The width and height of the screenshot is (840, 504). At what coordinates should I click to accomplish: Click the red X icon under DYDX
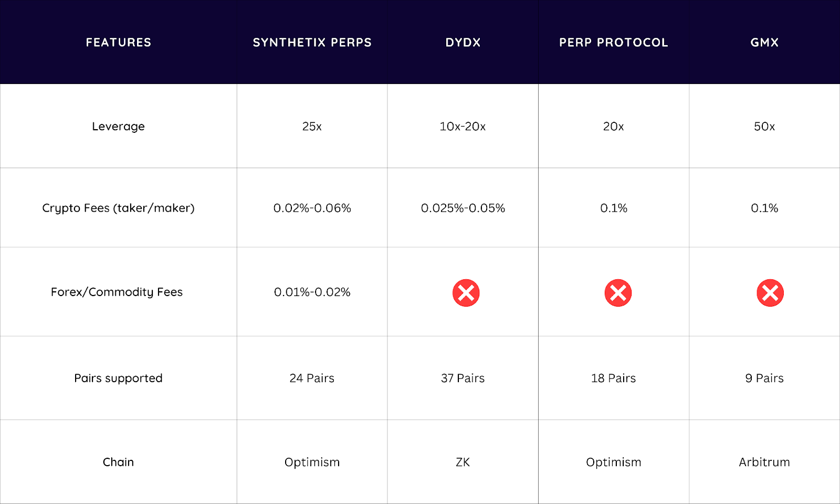pos(466,293)
